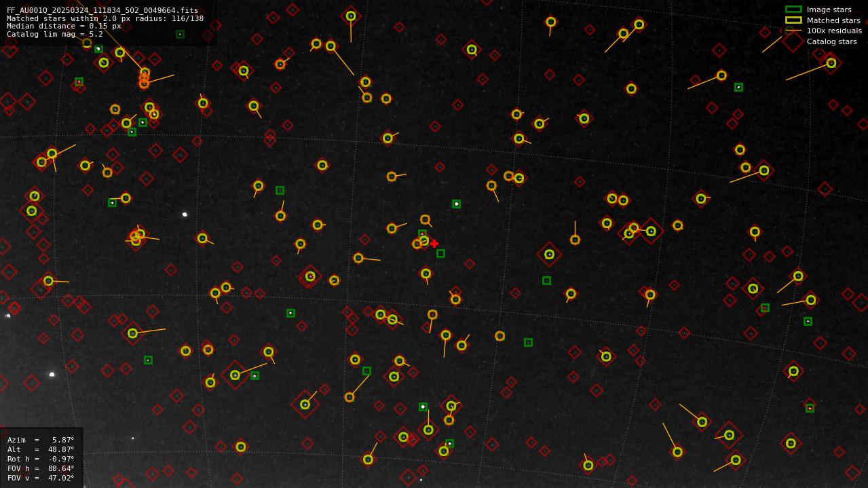Select the 'Matched stars' legend label
This screenshot has height=488, width=868.
coord(833,20)
